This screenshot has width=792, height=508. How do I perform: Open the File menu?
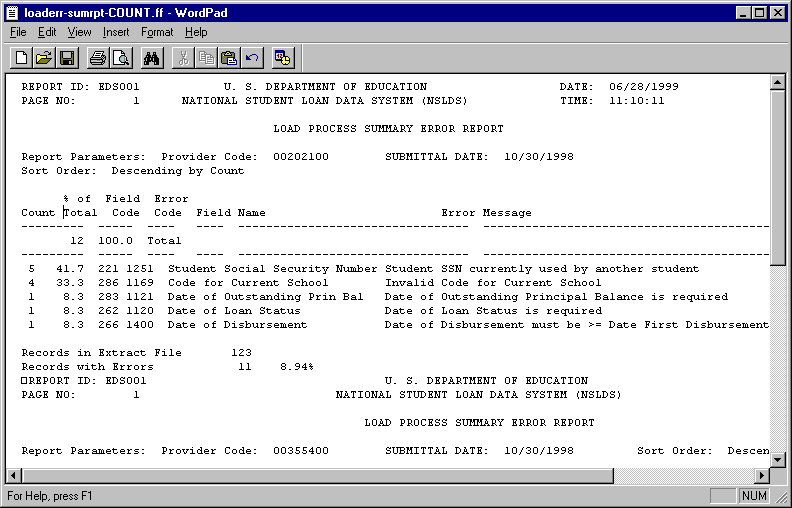[18, 32]
